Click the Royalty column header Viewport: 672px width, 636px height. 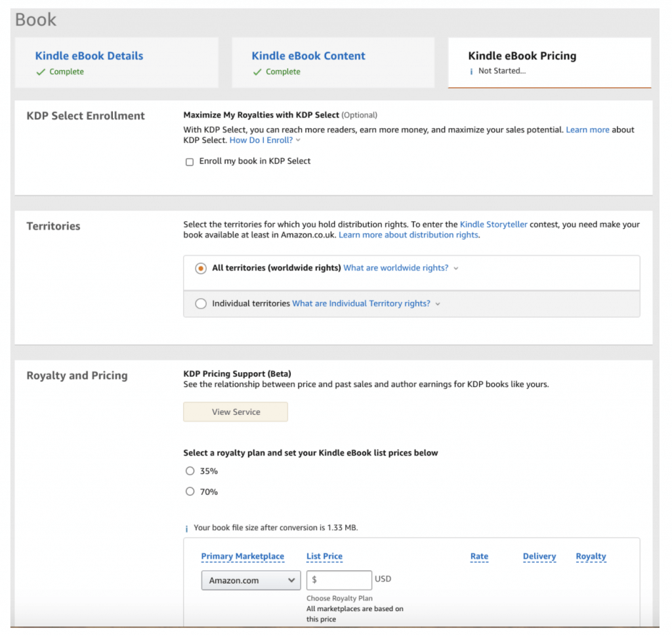click(x=591, y=557)
